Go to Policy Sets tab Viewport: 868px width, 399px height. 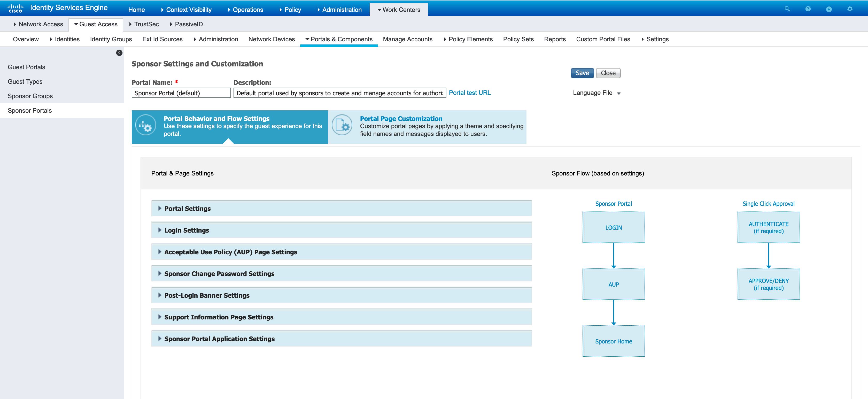pos(518,39)
